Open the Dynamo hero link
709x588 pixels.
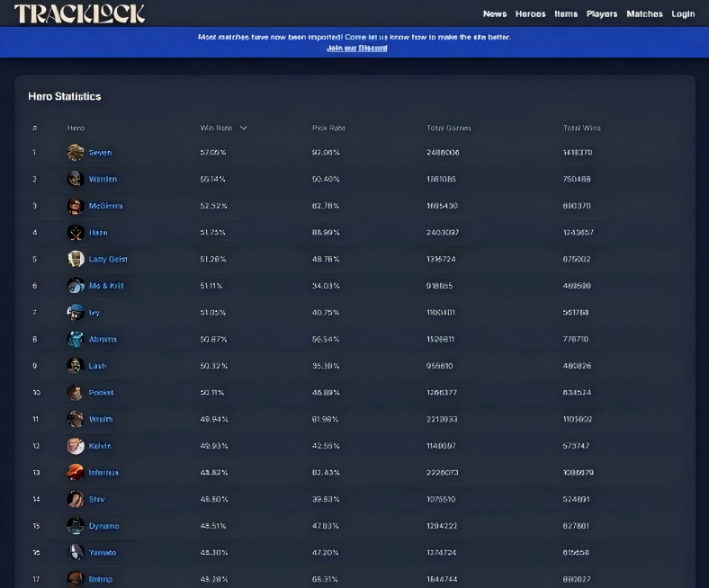(104, 526)
